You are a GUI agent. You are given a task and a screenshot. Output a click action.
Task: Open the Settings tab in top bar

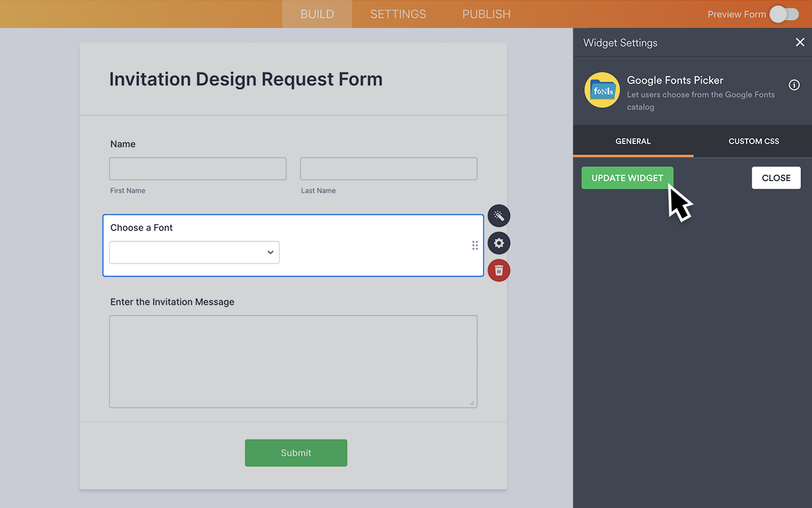click(x=398, y=14)
